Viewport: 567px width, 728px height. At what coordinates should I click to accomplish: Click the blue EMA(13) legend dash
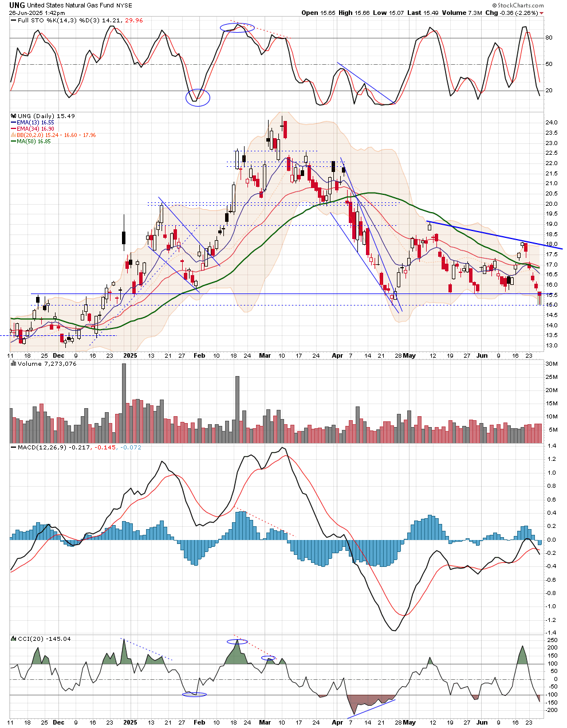[14, 123]
